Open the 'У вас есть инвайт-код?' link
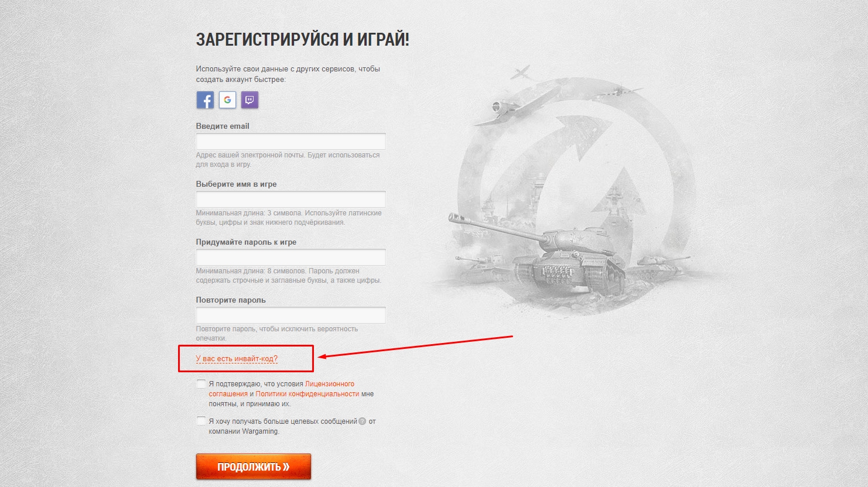This screenshot has width=868, height=487. 237,359
